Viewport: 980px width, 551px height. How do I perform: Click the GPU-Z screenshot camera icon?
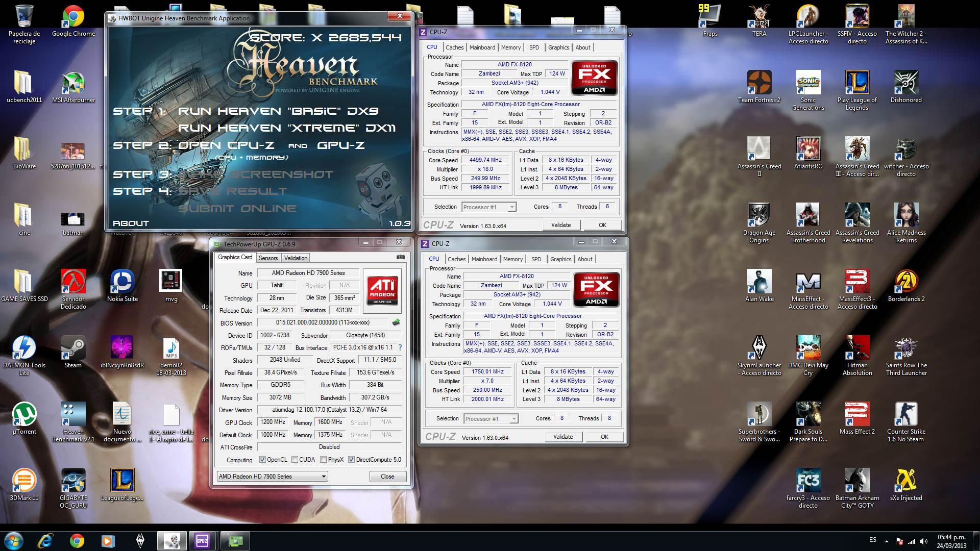click(x=401, y=258)
